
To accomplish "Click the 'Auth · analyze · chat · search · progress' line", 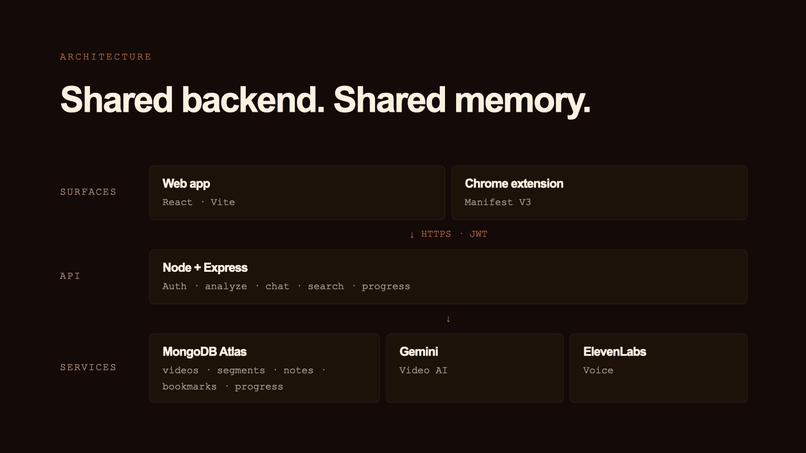I will (x=286, y=286).
